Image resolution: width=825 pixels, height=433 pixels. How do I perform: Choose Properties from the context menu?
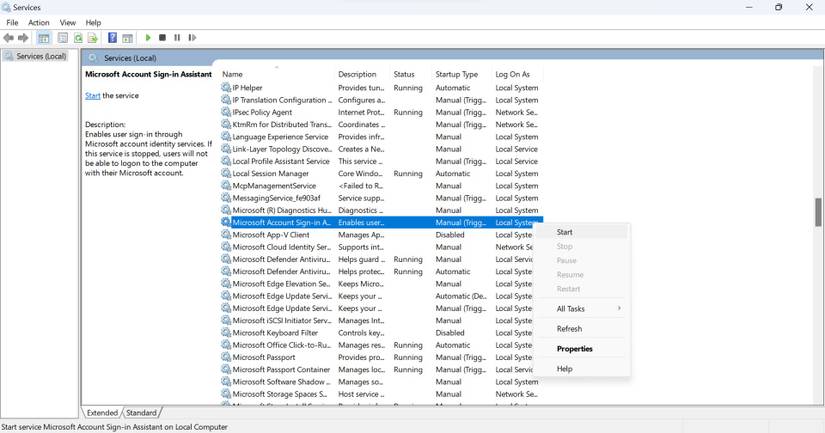(x=582, y=349)
